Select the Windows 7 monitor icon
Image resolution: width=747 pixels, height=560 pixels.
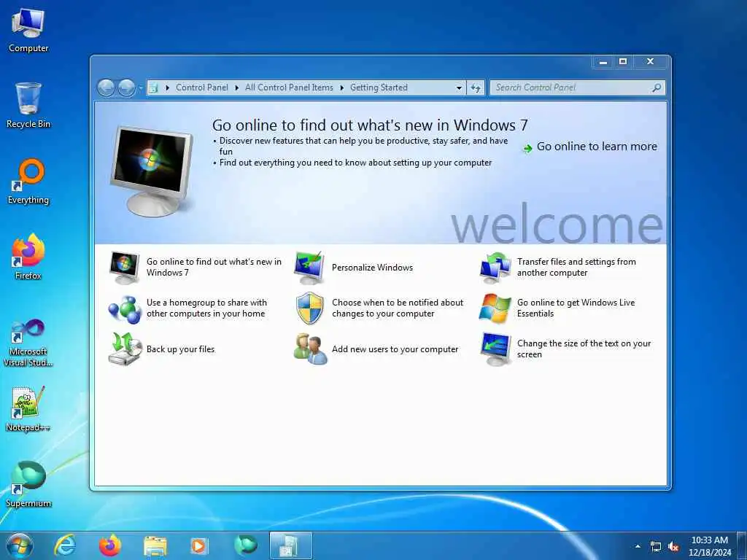click(124, 267)
